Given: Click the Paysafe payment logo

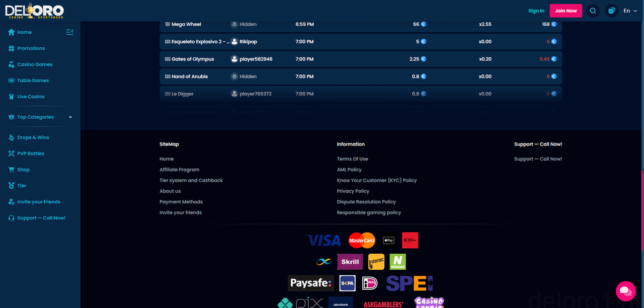Looking at the screenshot, I should coord(311,283).
